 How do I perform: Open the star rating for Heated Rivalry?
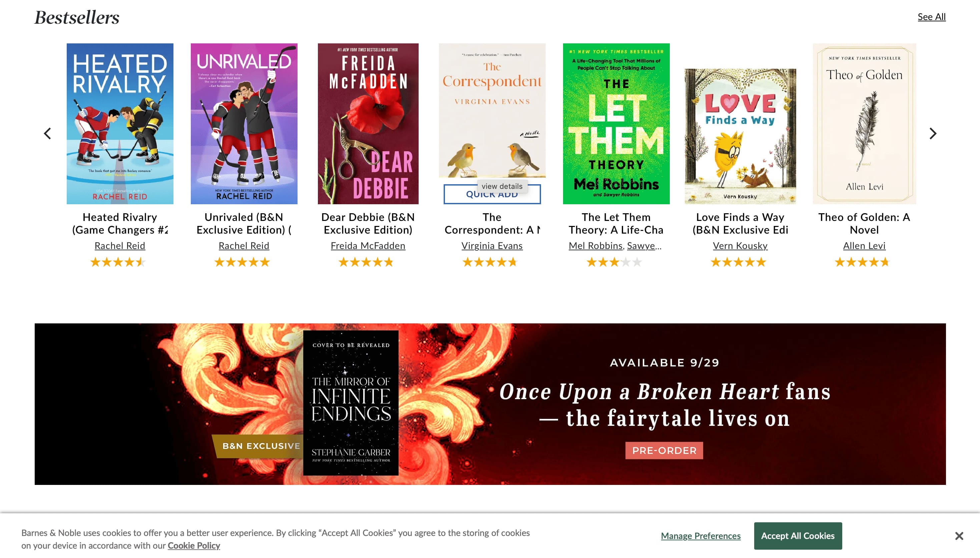pos(118,262)
